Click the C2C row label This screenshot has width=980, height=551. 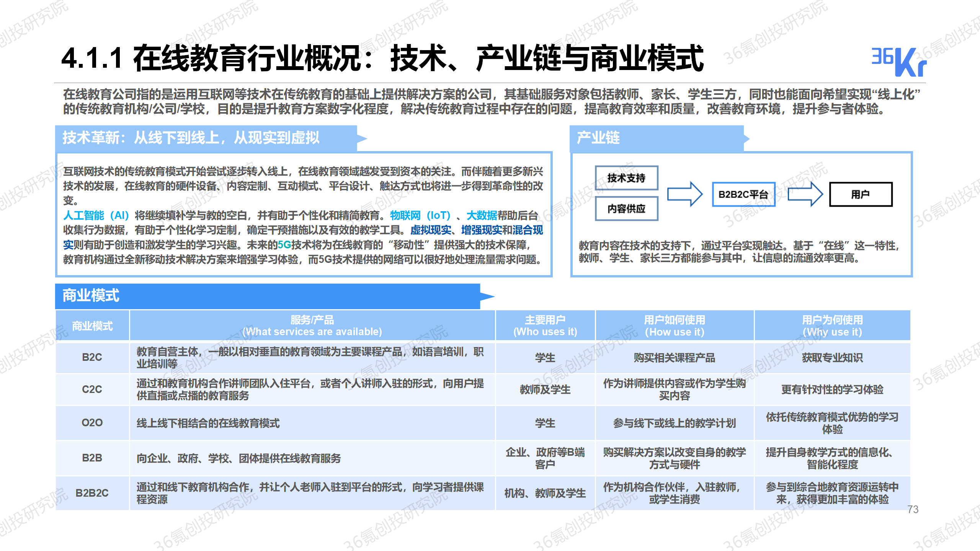92,390
